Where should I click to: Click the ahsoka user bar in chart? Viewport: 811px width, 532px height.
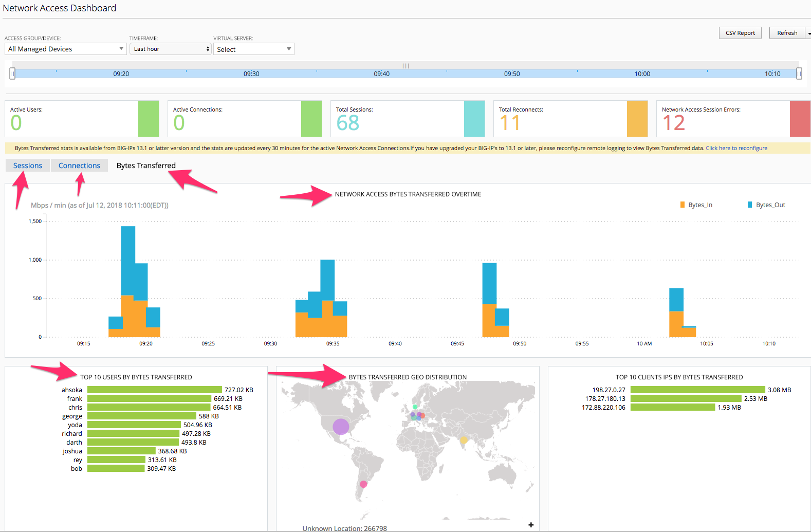(155, 390)
